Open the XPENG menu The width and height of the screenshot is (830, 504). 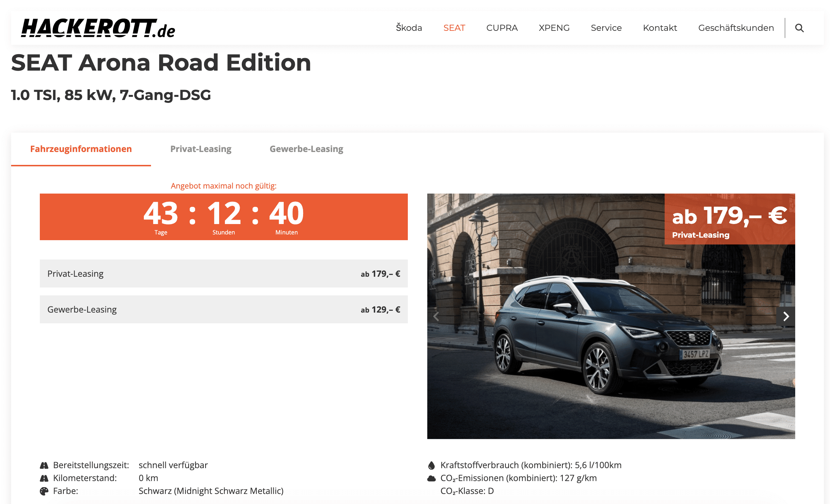[x=554, y=28]
